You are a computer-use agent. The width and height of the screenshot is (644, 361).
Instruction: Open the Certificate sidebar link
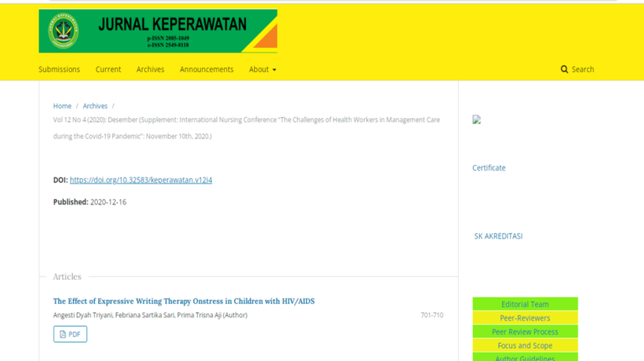489,168
